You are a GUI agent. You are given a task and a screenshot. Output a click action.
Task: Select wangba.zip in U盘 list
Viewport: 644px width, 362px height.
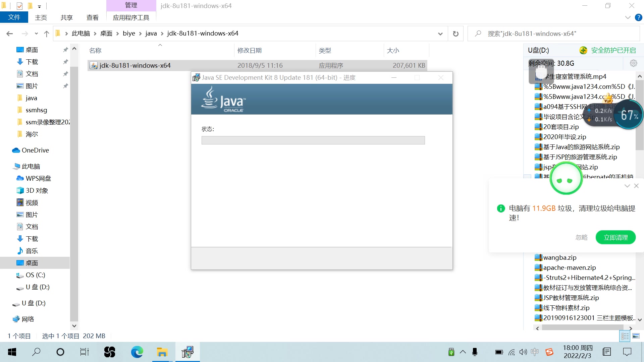(x=559, y=257)
